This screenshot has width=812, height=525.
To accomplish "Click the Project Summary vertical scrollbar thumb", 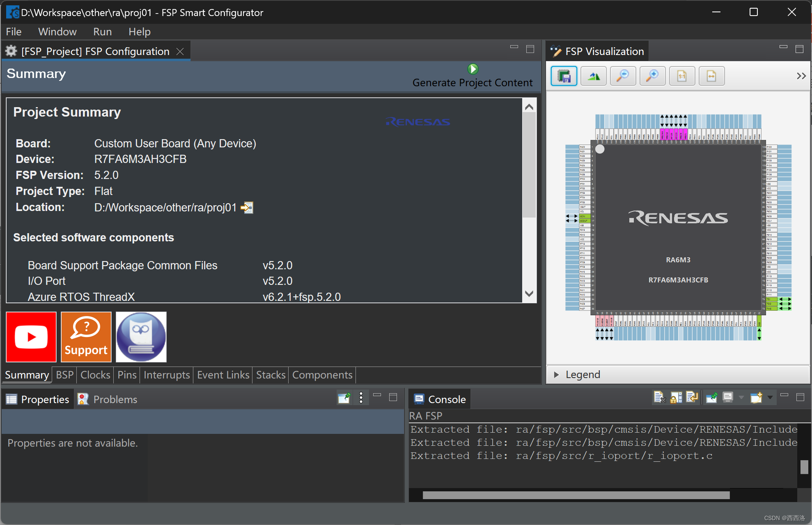I will pyautogui.click(x=529, y=165).
